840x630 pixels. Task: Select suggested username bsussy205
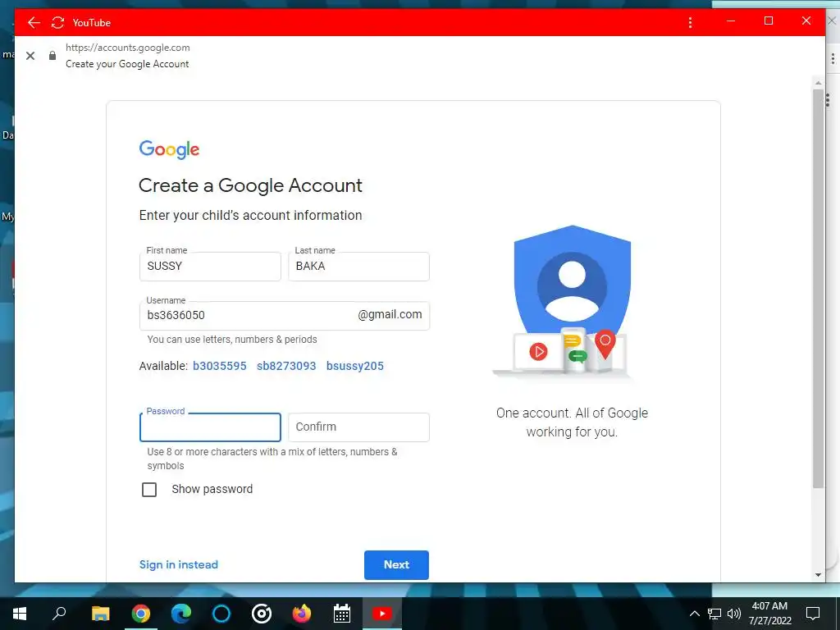(355, 366)
